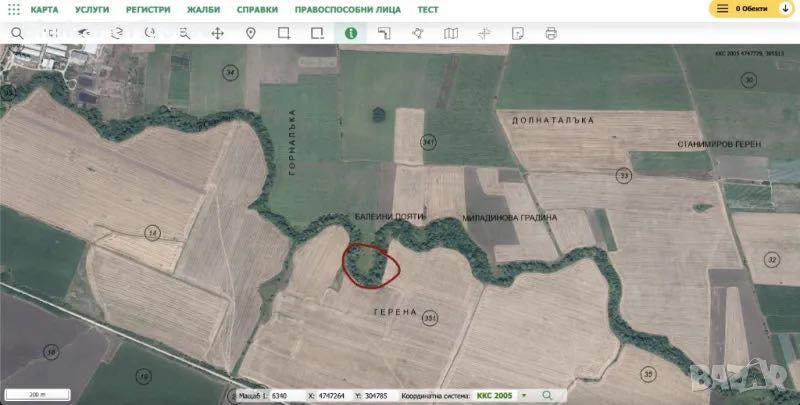
Task: Open the note/sketch document tool
Action: click(517, 34)
